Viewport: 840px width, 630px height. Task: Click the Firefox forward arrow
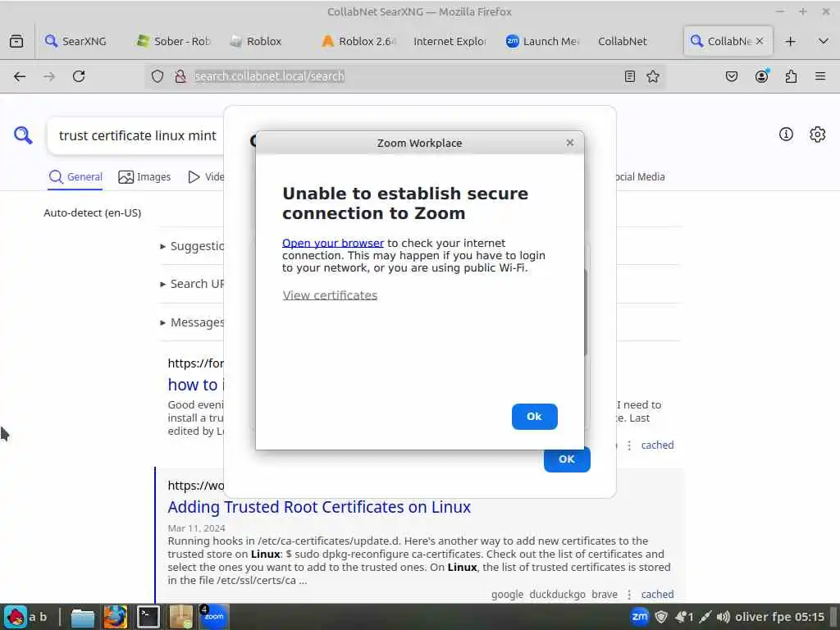click(x=49, y=76)
